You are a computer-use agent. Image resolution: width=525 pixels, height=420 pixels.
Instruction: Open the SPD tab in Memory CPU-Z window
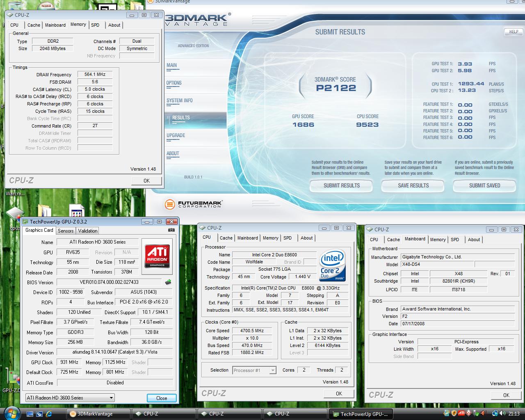(95, 25)
